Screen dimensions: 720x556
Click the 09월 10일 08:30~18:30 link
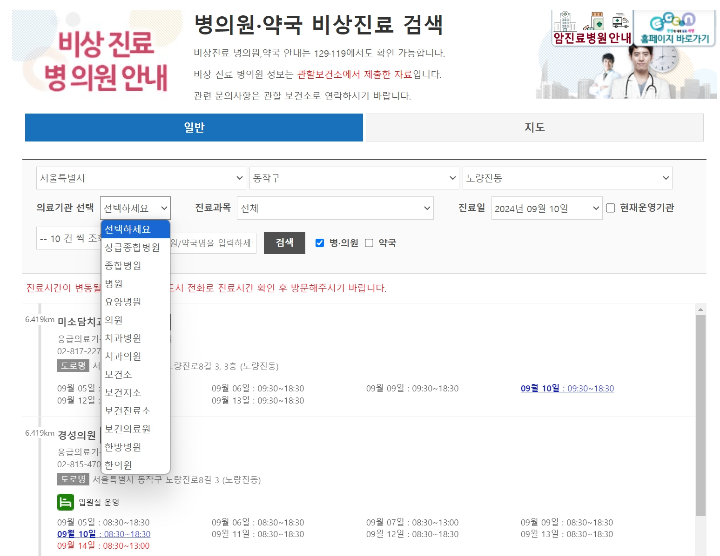click(104, 534)
